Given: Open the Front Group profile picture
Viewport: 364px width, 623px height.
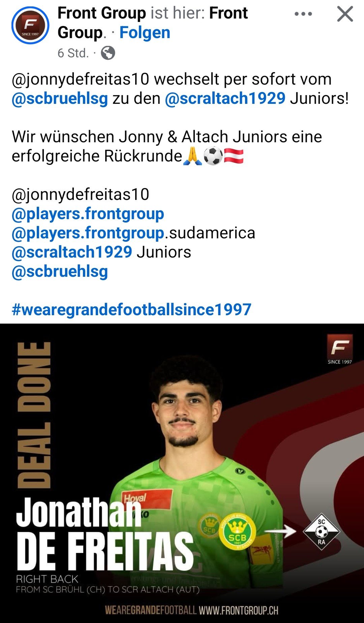Looking at the screenshot, I should tap(30, 25).
